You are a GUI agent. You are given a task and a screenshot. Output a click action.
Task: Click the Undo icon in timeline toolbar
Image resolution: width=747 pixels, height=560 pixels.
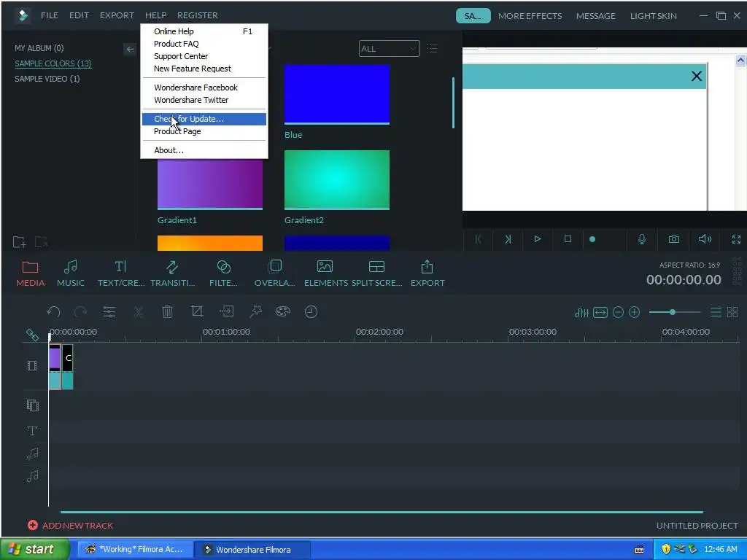pos(53,312)
